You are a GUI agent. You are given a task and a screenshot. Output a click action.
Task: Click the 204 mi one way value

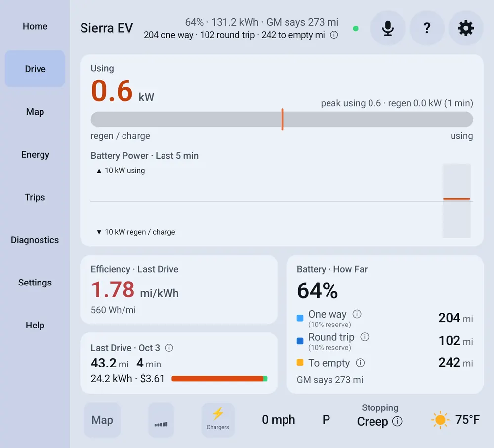pyautogui.click(x=455, y=318)
